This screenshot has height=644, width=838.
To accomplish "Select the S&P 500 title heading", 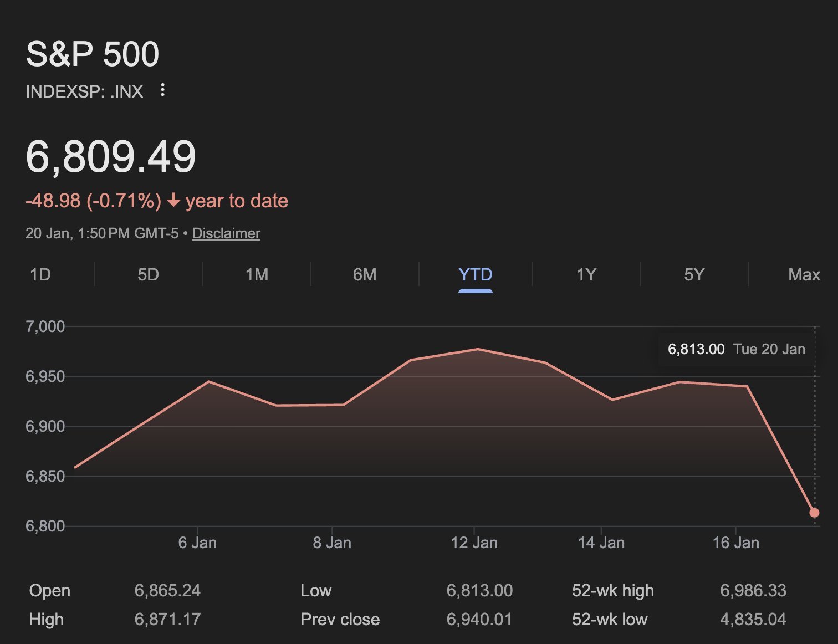I will tap(93, 54).
